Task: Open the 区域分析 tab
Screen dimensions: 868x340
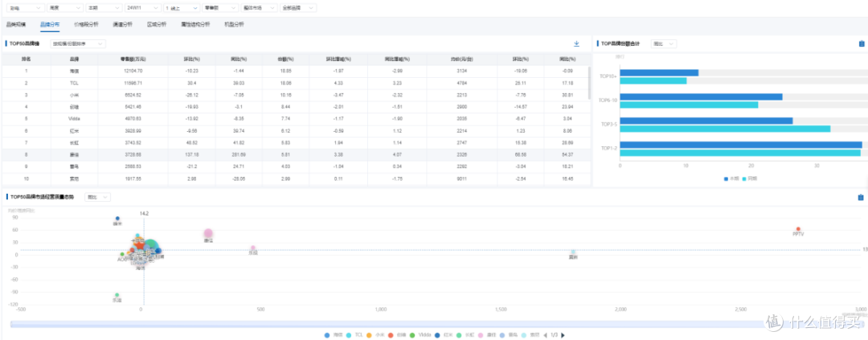Action: [x=156, y=24]
